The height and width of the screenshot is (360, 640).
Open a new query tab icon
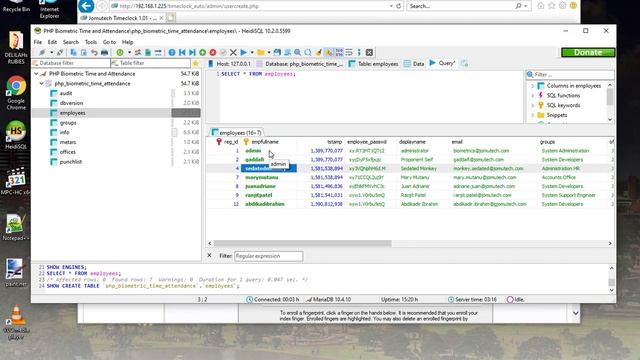(x=464, y=63)
